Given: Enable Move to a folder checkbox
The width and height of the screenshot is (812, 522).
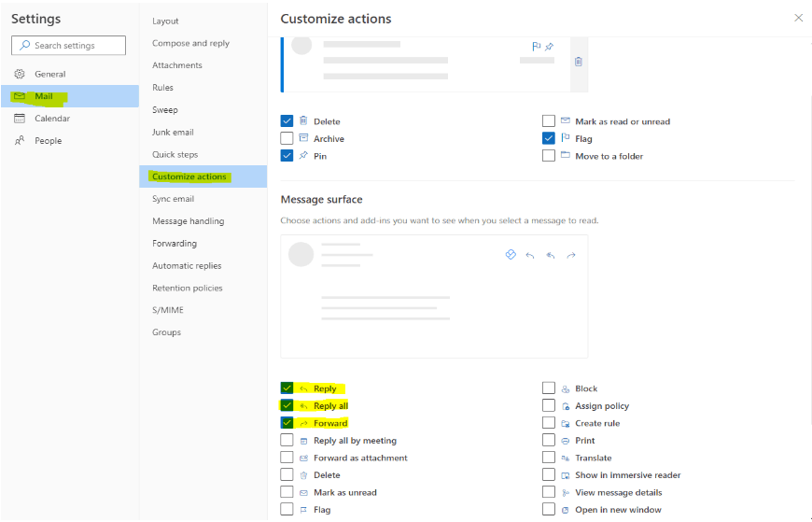Looking at the screenshot, I should (x=549, y=156).
